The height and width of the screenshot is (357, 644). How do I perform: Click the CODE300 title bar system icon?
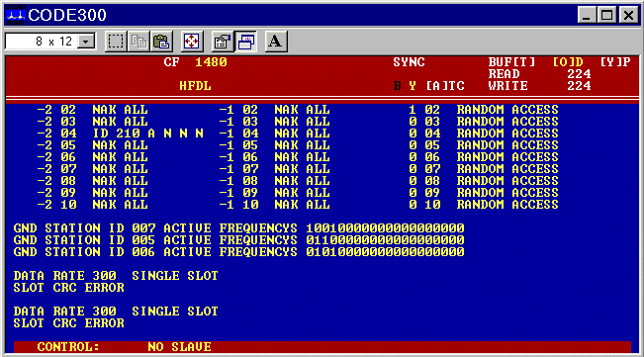click(15, 15)
